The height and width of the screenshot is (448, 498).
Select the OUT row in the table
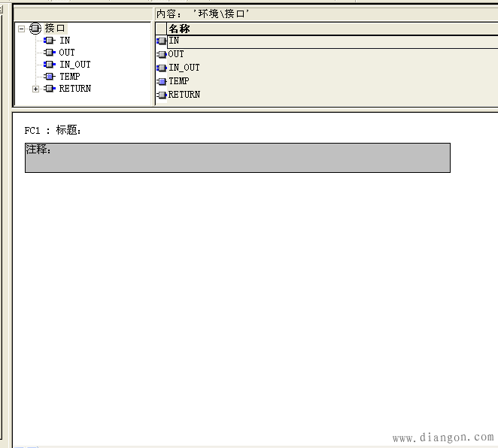(x=176, y=54)
